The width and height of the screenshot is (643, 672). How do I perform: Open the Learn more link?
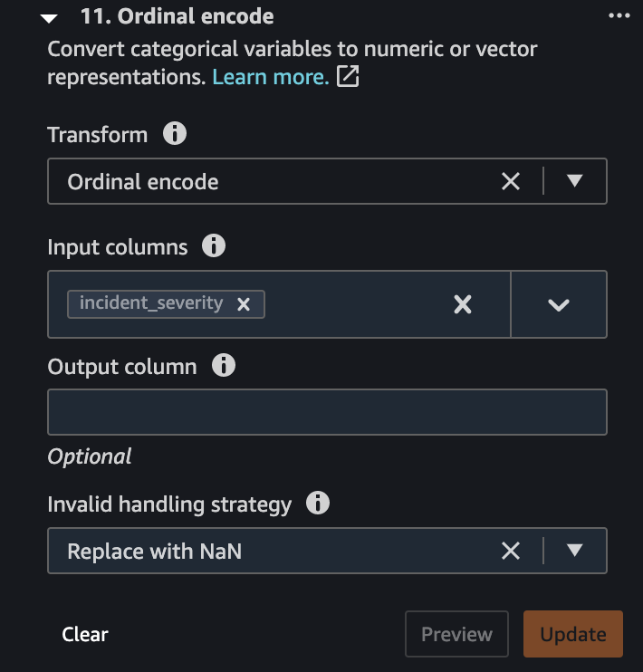click(x=271, y=77)
